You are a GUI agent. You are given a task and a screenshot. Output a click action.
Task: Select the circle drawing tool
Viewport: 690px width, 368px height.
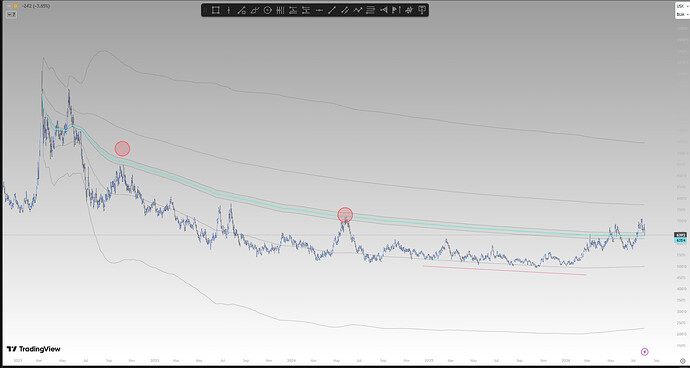[268, 10]
